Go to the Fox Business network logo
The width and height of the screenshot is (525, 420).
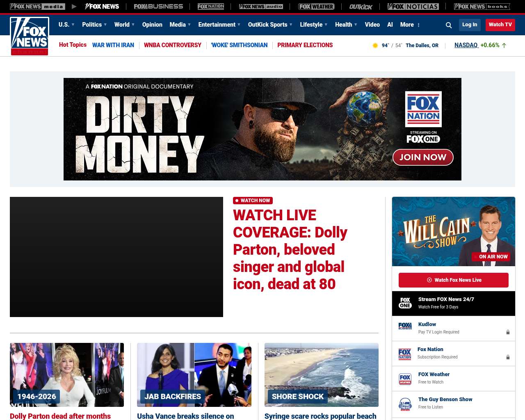[x=158, y=7]
